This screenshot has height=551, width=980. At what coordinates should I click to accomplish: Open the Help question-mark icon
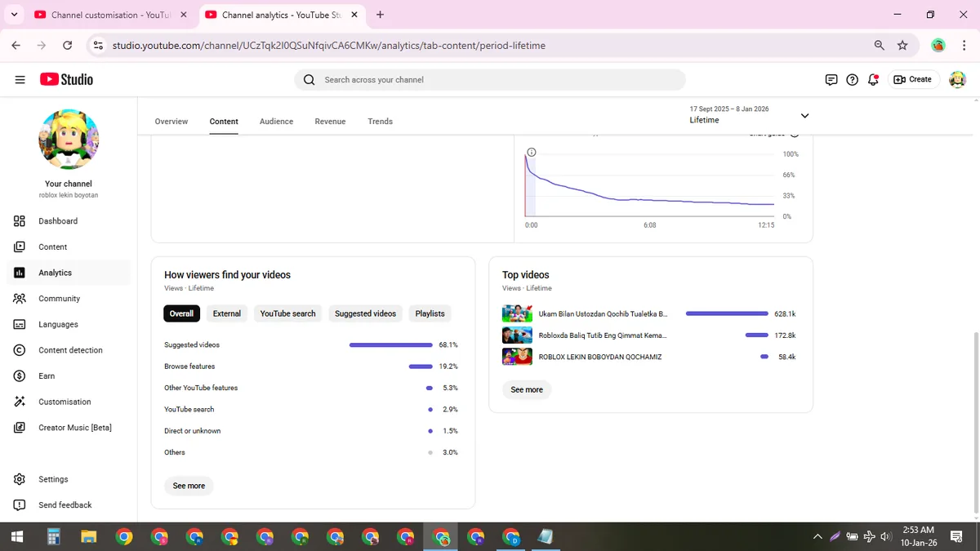[853, 79]
